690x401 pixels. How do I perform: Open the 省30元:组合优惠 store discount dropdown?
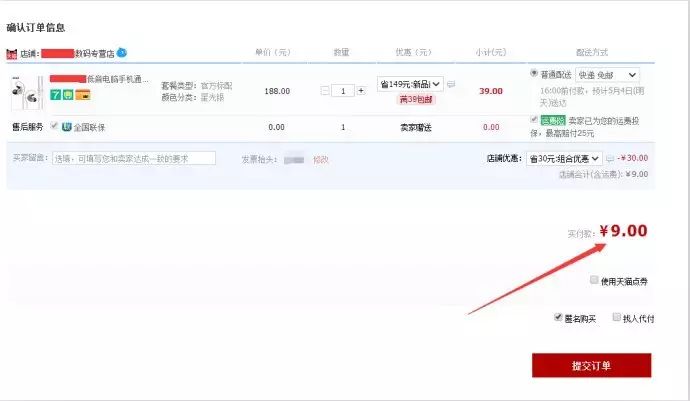click(564, 158)
